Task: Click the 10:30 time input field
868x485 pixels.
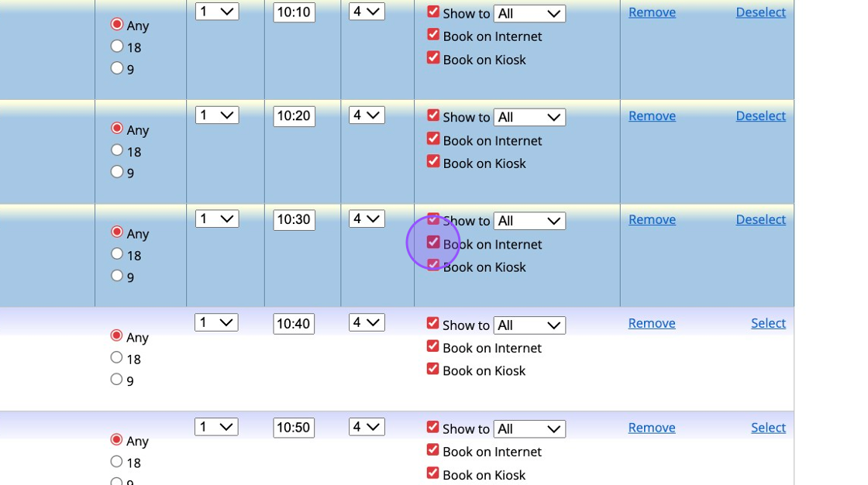Action: click(294, 220)
